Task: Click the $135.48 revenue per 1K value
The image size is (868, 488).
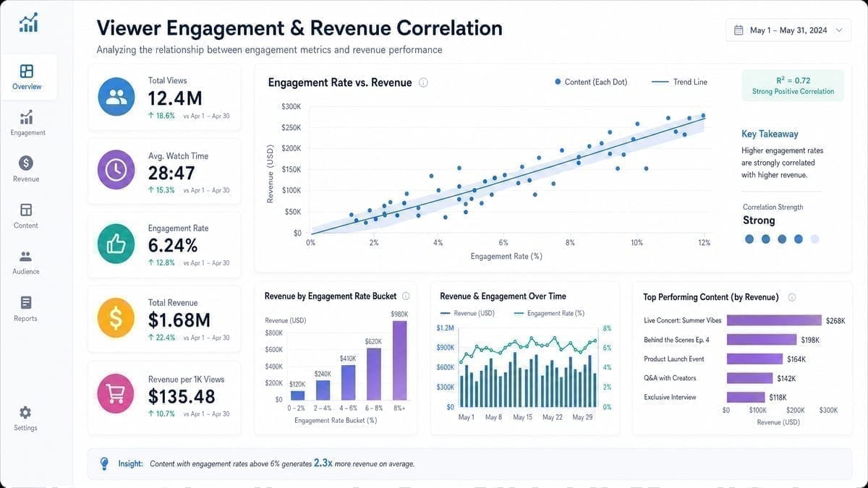Action: tap(182, 396)
